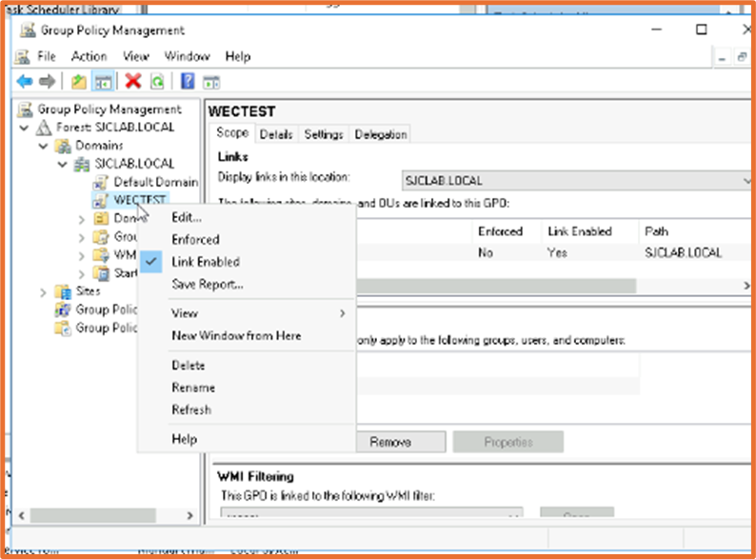Select the Group Policy Management root node icon
The image size is (756, 559).
point(25,110)
